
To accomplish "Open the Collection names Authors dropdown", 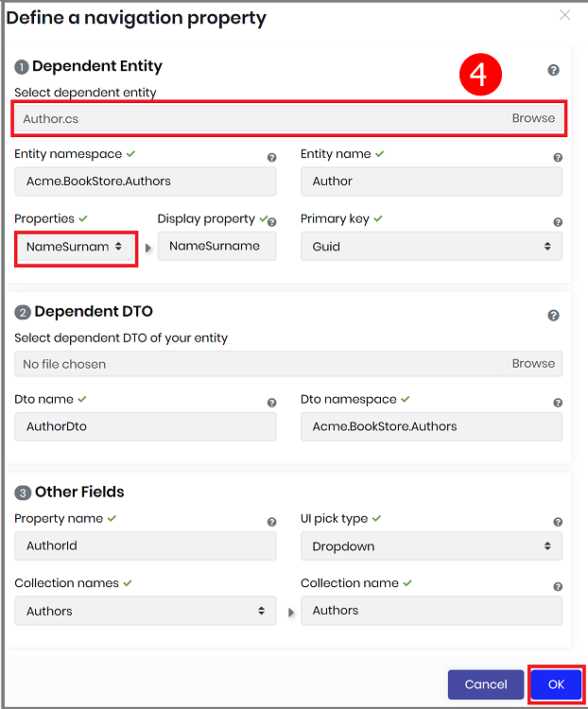I will pos(146,612).
